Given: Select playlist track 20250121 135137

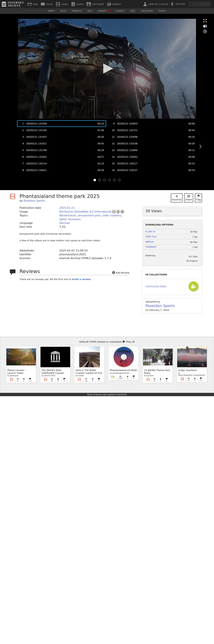Looking at the screenshot, I should (152, 170).
